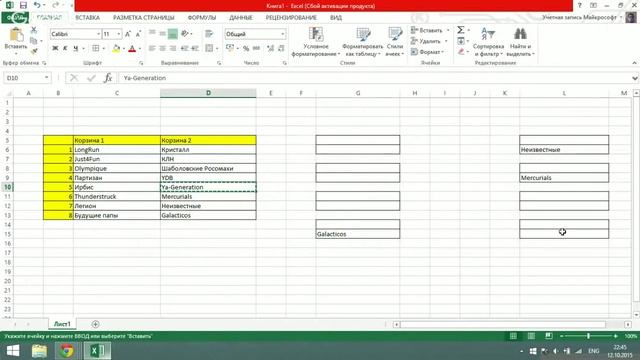Toggle Align Left horizontal alignment
640x360 pixels.
tap(152, 49)
